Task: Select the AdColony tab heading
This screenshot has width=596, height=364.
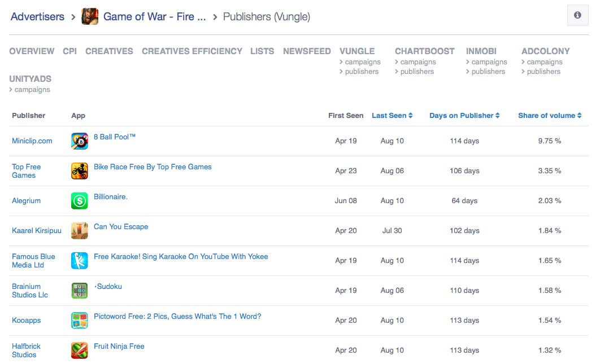Action: (x=546, y=51)
